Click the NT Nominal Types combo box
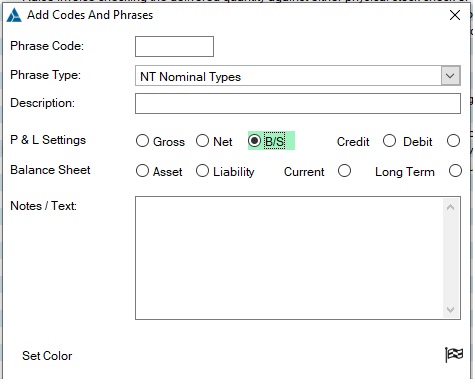Viewport: 475px width, 384px height. (298, 76)
